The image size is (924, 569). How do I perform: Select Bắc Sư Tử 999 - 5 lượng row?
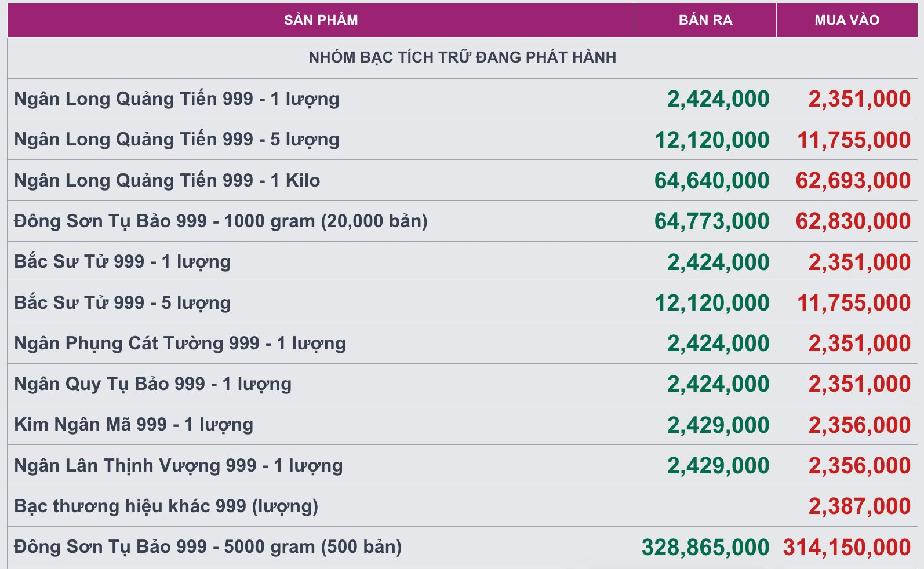462,302
